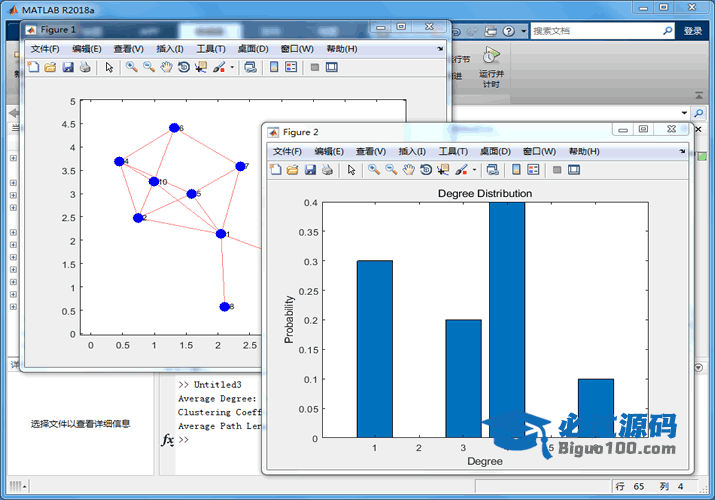The image size is (715, 500).
Task: Select the Brush data tool in Figure 1
Action: [x=219, y=67]
